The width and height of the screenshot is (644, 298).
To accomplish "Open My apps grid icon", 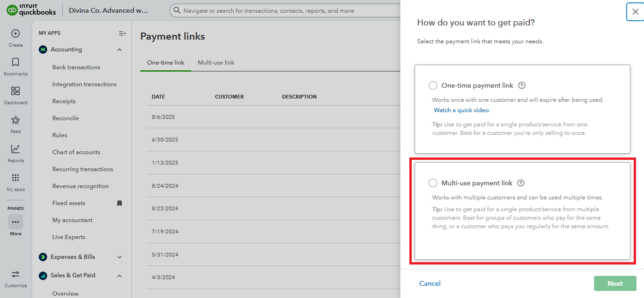I will pyautogui.click(x=16, y=178).
